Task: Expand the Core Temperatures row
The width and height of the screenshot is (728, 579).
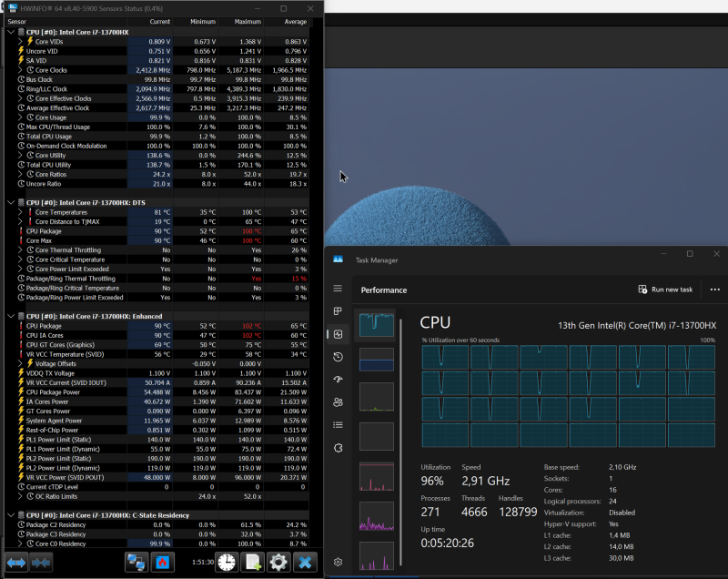Action: pyautogui.click(x=20, y=212)
